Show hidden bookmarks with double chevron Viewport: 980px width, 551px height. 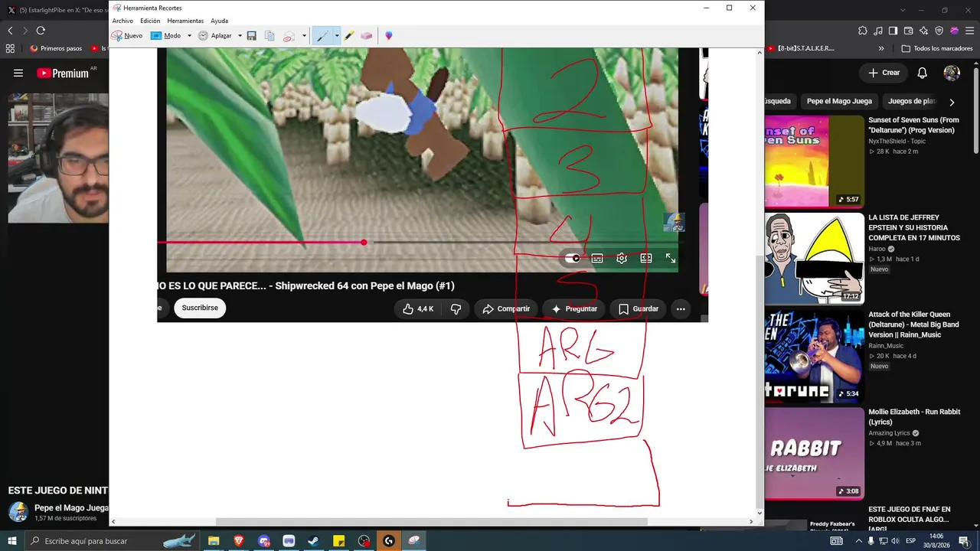tap(881, 48)
